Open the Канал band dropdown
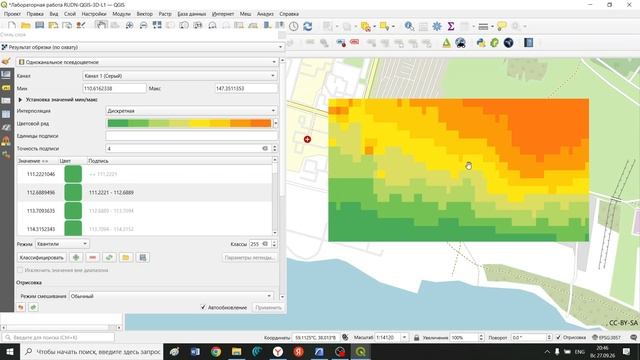The width and height of the screenshot is (640, 360). point(180,76)
